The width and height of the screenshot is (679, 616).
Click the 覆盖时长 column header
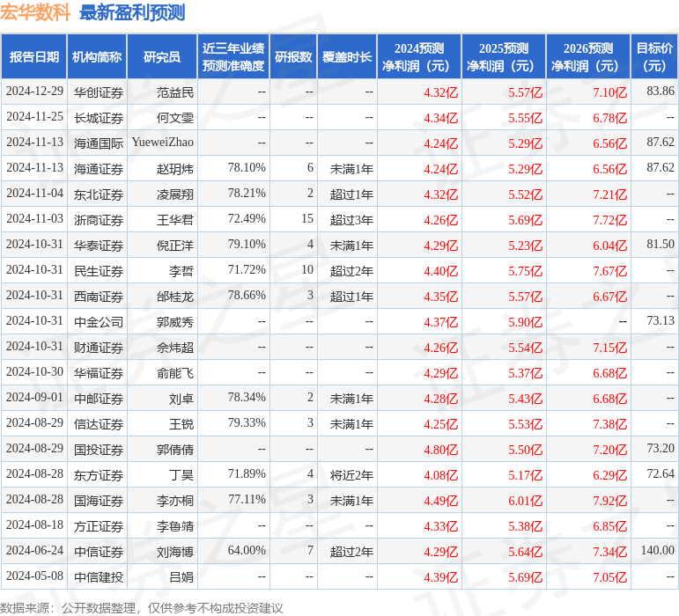pos(347,57)
